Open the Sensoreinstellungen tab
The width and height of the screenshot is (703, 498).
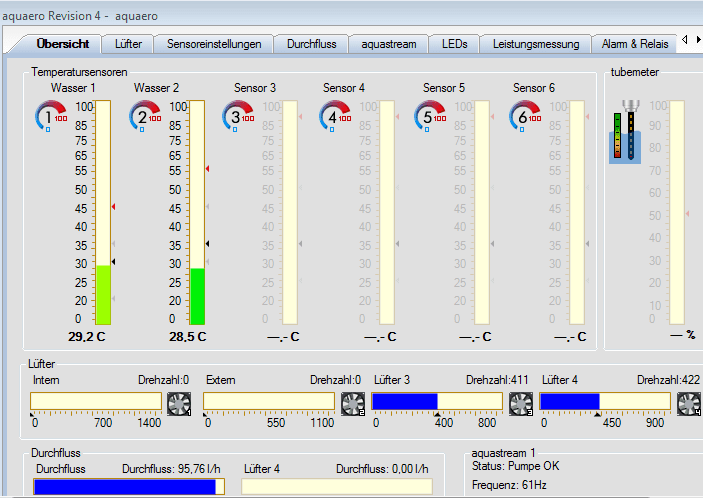coord(214,44)
